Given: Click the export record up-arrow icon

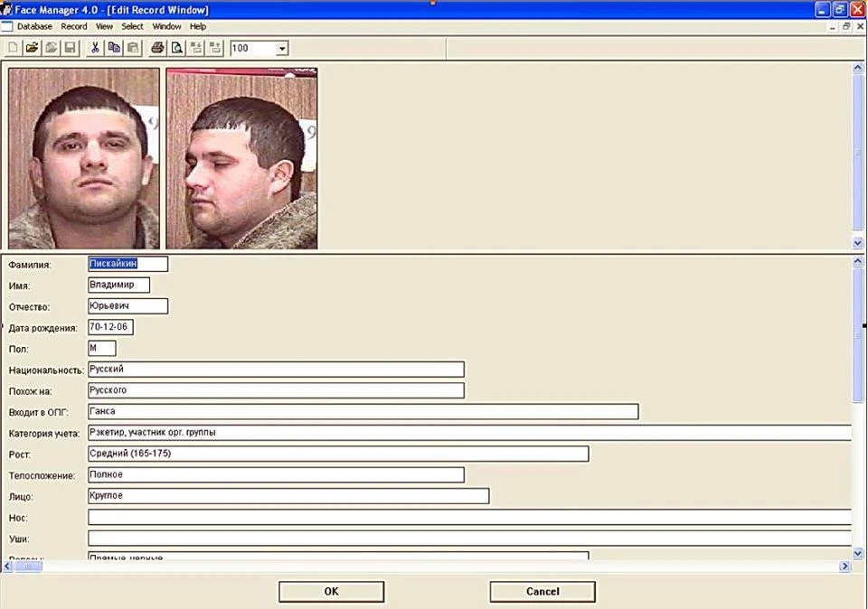Looking at the screenshot, I should (x=215, y=48).
